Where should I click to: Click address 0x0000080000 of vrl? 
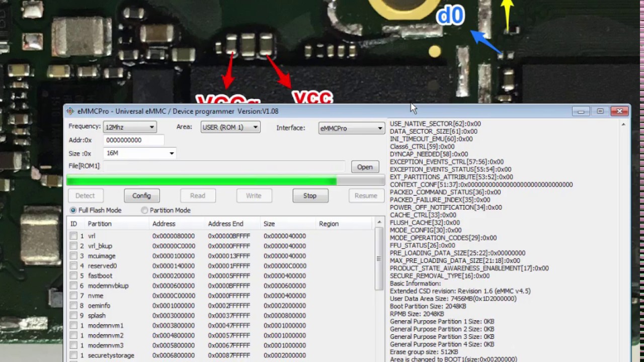coord(174,236)
